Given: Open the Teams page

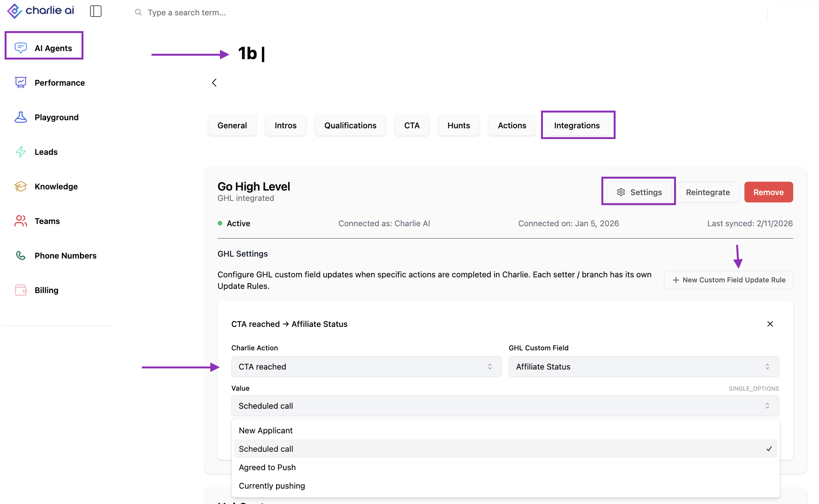Looking at the screenshot, I should 47,221.
